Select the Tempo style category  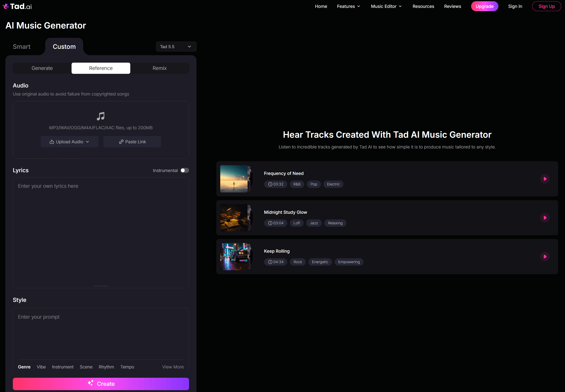click(x=127, y=367)
